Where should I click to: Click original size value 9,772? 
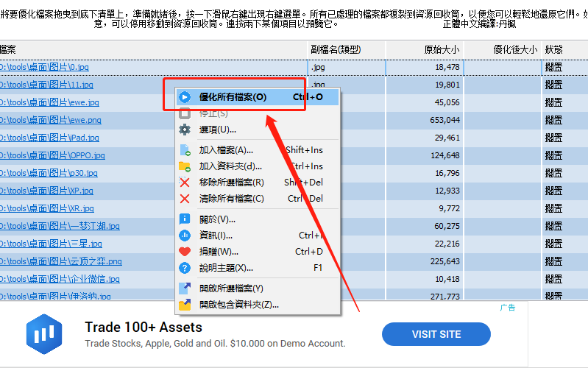point(449,208)
